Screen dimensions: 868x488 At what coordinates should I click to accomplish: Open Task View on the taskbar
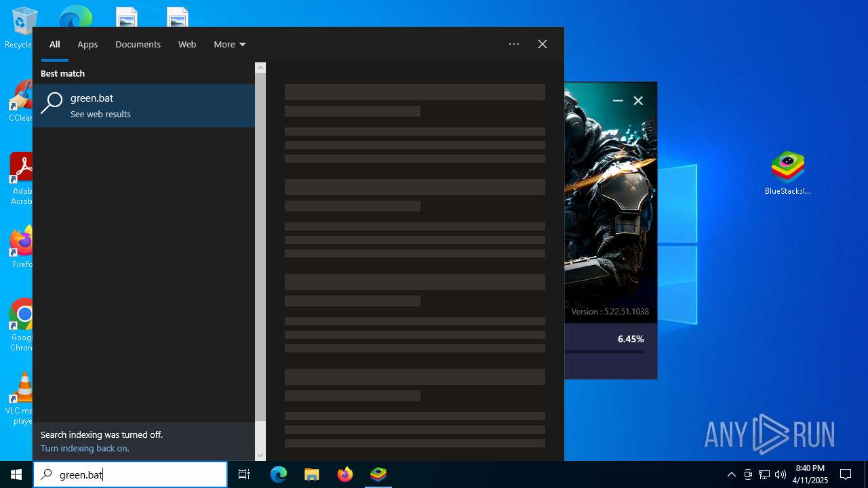pos(244,474)
